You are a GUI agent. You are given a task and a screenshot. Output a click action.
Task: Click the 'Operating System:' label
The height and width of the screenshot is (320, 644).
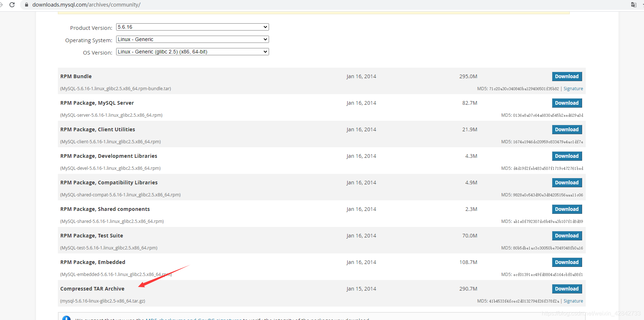(x=88, y=40)
